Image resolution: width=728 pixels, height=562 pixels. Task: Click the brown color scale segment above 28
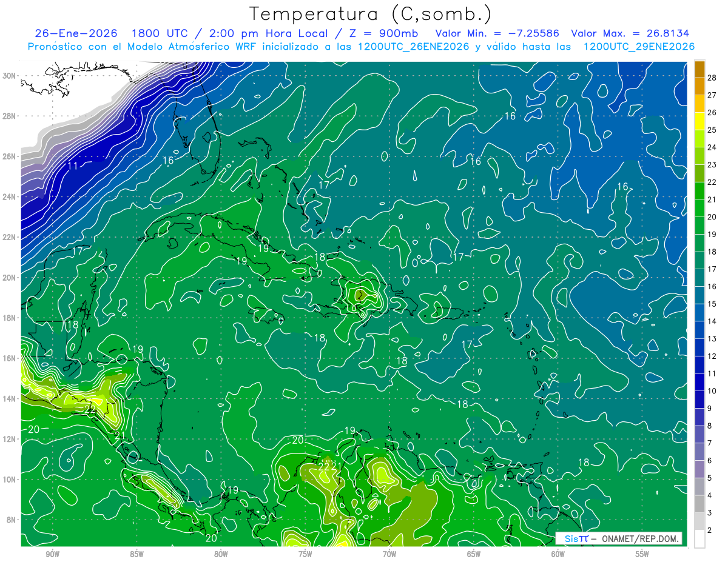pyautogui.click(x=700, y=69)
